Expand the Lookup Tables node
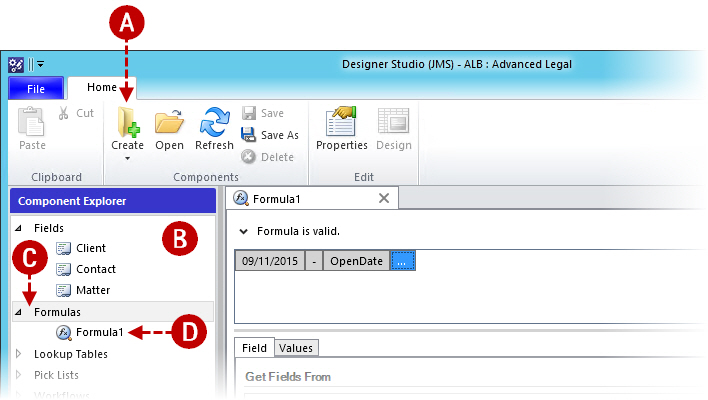The height and width of the screenshot is (400, 708). coord(18,354)
